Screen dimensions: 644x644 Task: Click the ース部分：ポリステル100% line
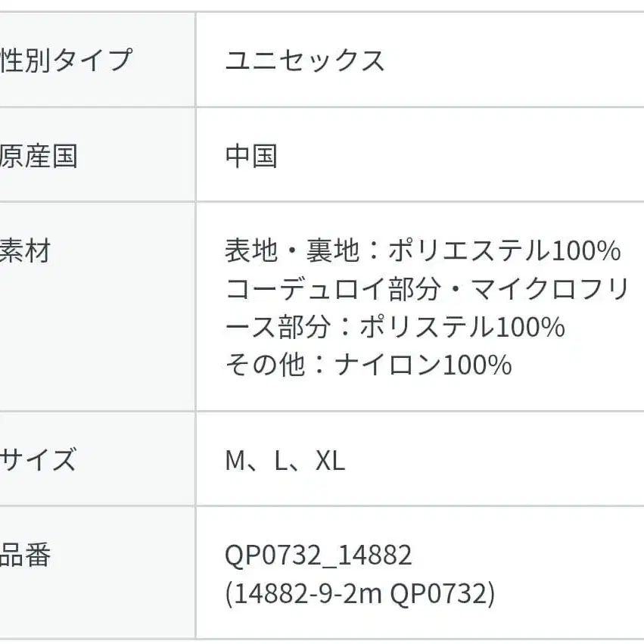click(395, 328)
